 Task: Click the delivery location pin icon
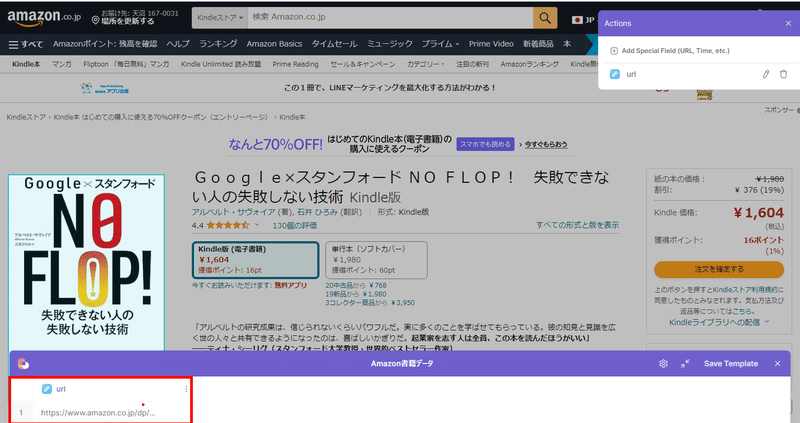point(95,20)
